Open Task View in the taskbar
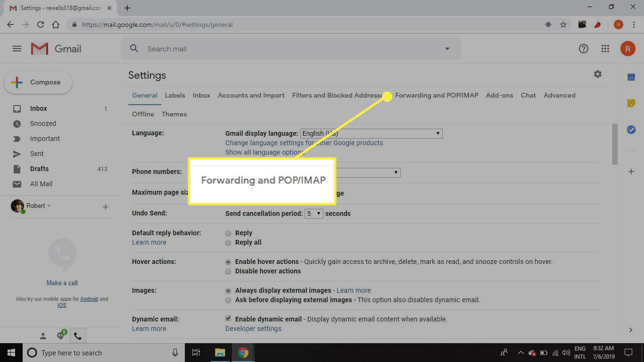This screenshot has height=362, width=644. point(196,353)
